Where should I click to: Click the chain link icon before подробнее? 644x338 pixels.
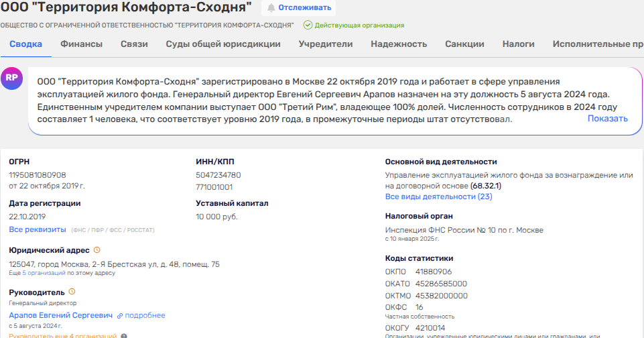(x=120, y=316)
